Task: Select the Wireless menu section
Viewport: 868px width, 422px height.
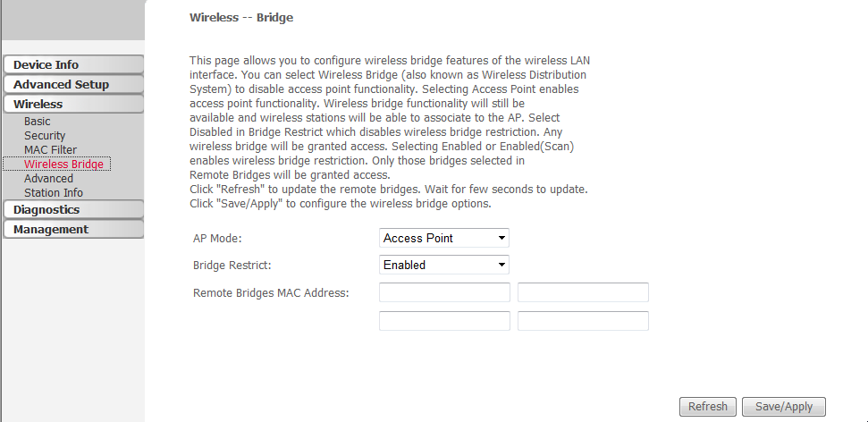Action: pos(73,104)
